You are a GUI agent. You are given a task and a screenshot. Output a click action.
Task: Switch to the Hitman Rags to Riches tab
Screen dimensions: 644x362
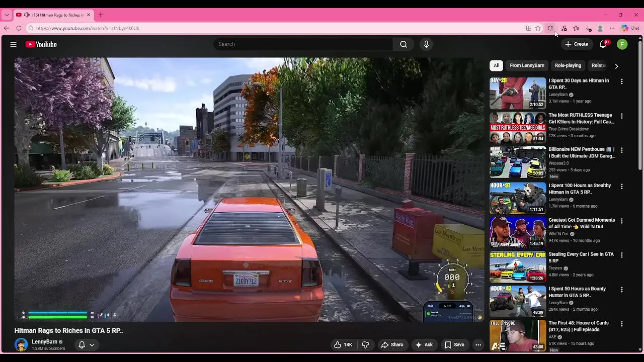coord(53,15)
